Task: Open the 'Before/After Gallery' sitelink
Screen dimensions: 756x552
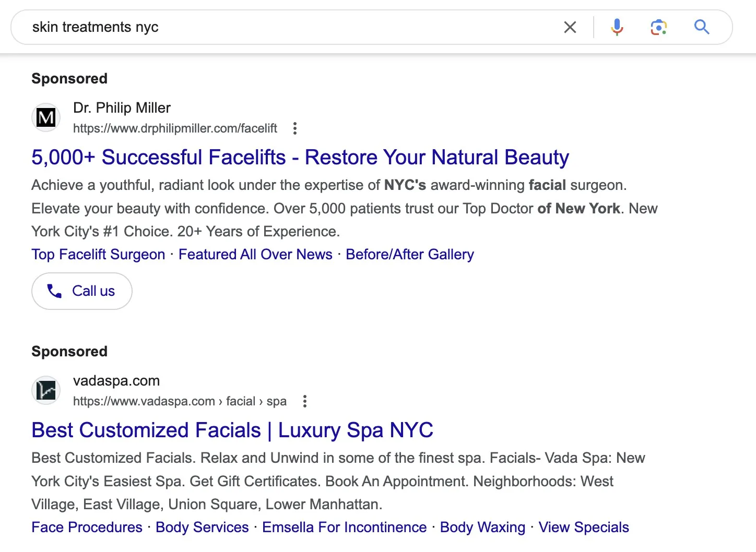Action: click(410, 255)
